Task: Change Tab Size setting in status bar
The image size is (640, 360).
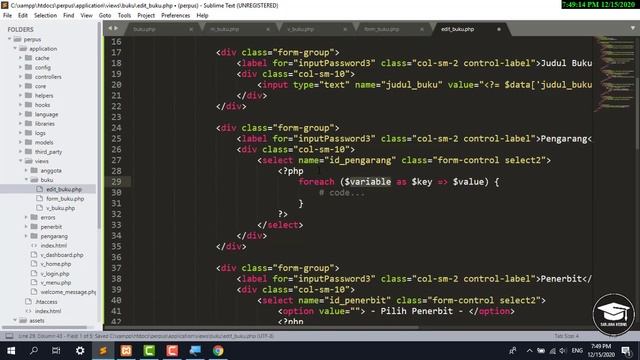Action: click(567, 336)
